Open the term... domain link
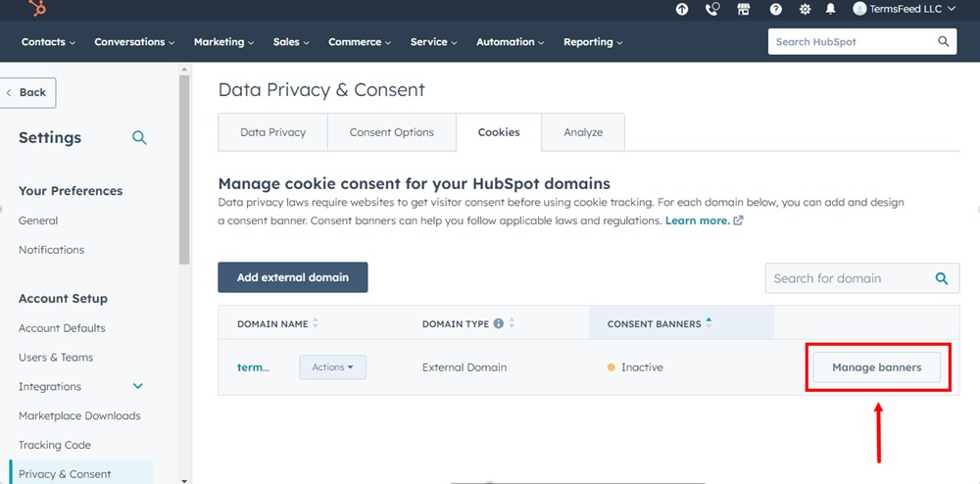Viewport: 980px width, 484px height. click(253, 367)
